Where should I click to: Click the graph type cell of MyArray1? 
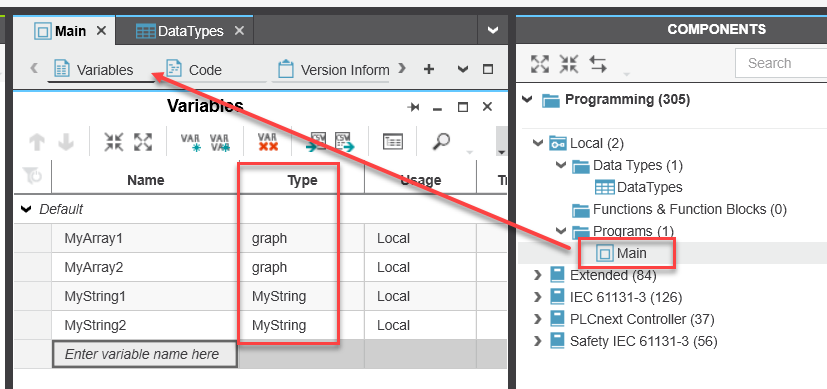click(x=302, y=238)
